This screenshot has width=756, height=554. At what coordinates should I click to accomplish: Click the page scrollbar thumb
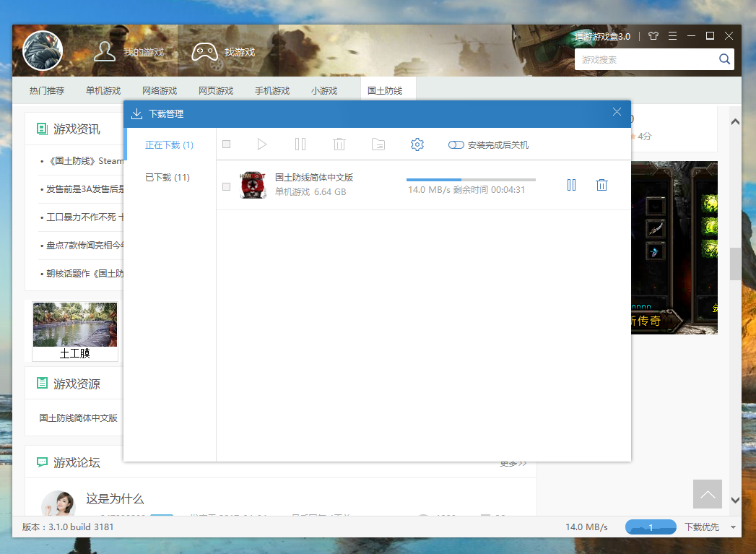pyautogui.click(x=735, y=264)
